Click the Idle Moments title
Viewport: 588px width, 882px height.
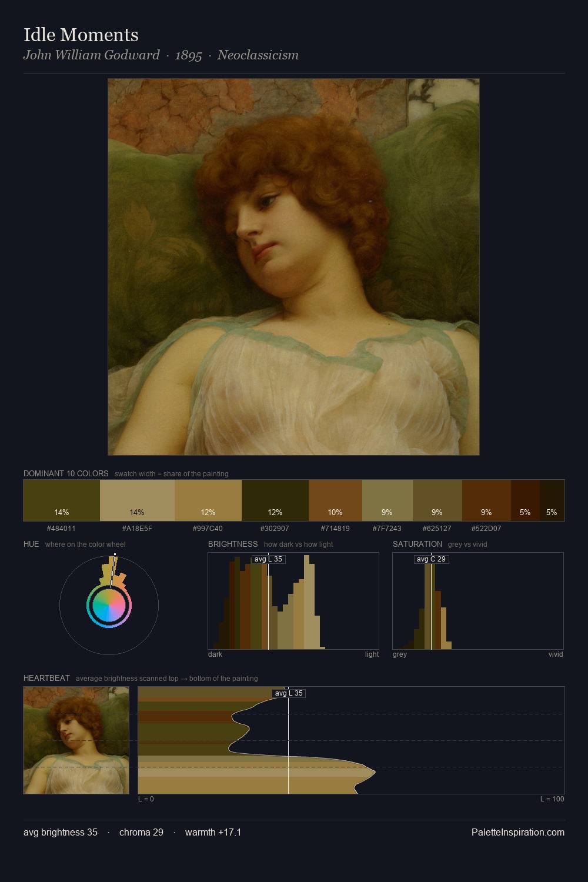pos(81,35)
